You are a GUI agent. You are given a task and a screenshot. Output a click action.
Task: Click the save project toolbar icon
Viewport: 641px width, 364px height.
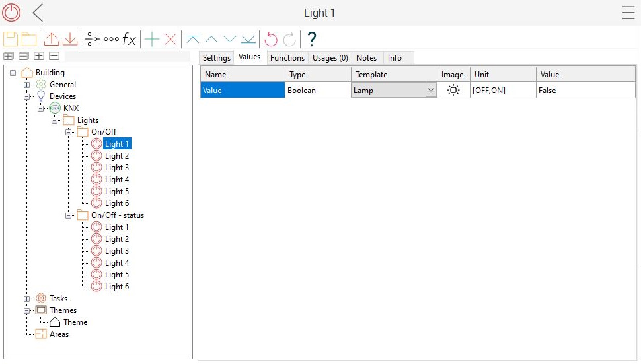(x=11, y=39)
